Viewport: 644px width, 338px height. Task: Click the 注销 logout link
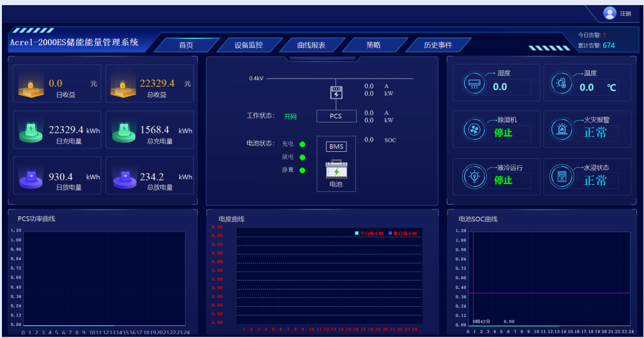point(625,13)
